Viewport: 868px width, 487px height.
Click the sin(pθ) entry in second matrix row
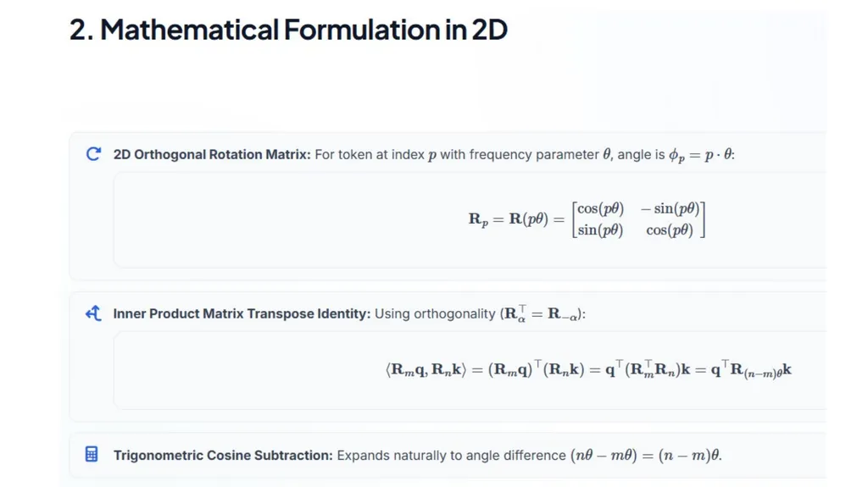pyautogui.click(x=600, y=230)
